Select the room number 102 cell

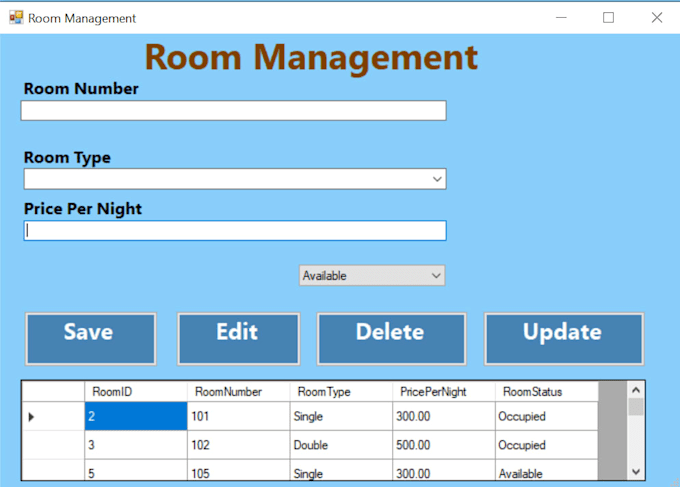239,445
